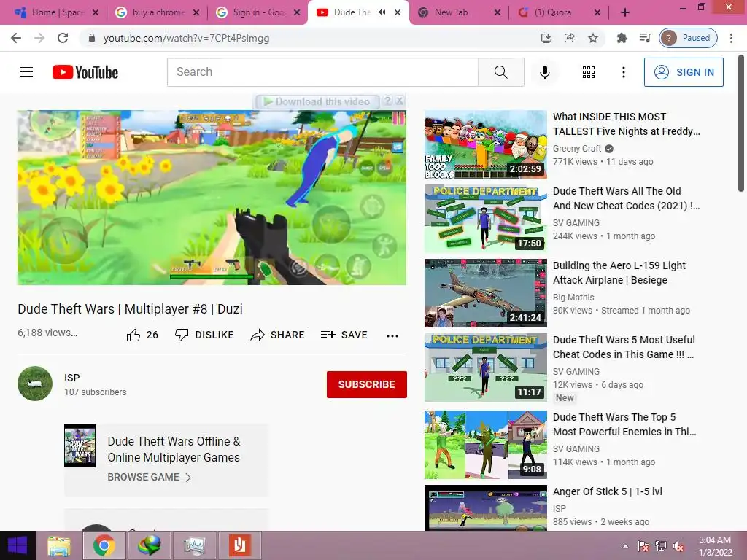Screen dimensions: 747x560
Task: Go back with browser back arrow
Action: 16,38
